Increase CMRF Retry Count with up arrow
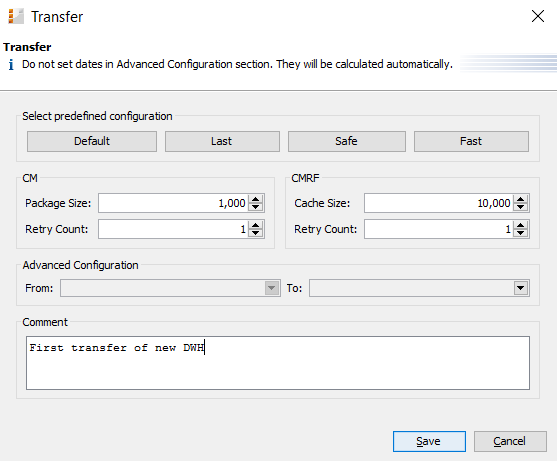 pos(521,225)
